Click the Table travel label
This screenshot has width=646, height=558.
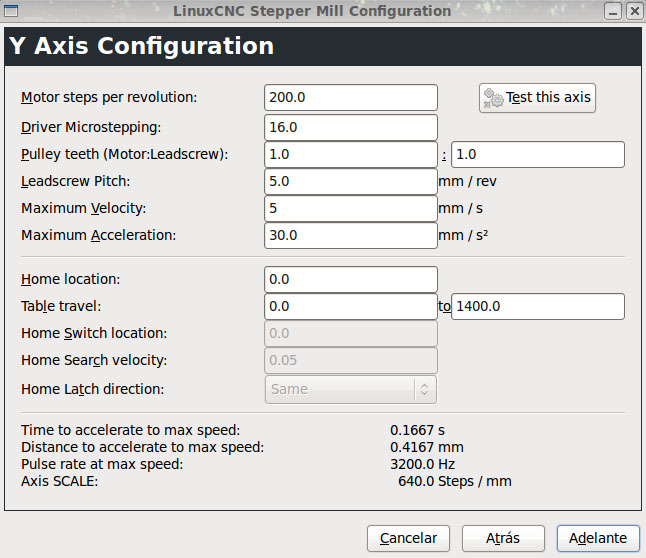click(x=61, y=307)
